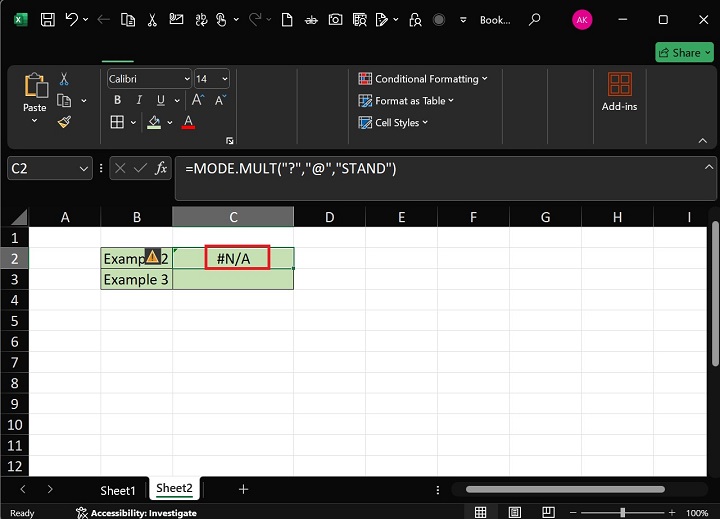This screenshot has height=519, width=720.
Task: Click the 100% zoom level
Action: 697,513
